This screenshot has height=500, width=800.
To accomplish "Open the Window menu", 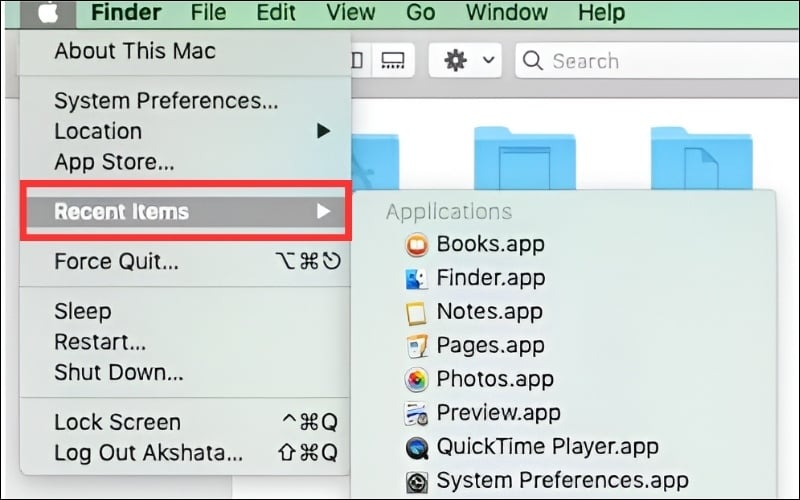I will 507,12.
